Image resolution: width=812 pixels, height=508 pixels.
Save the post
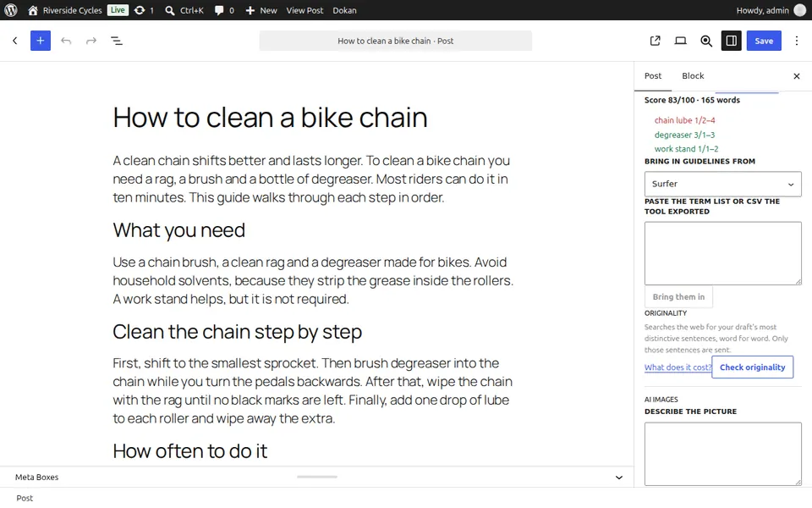pos(763,41)
